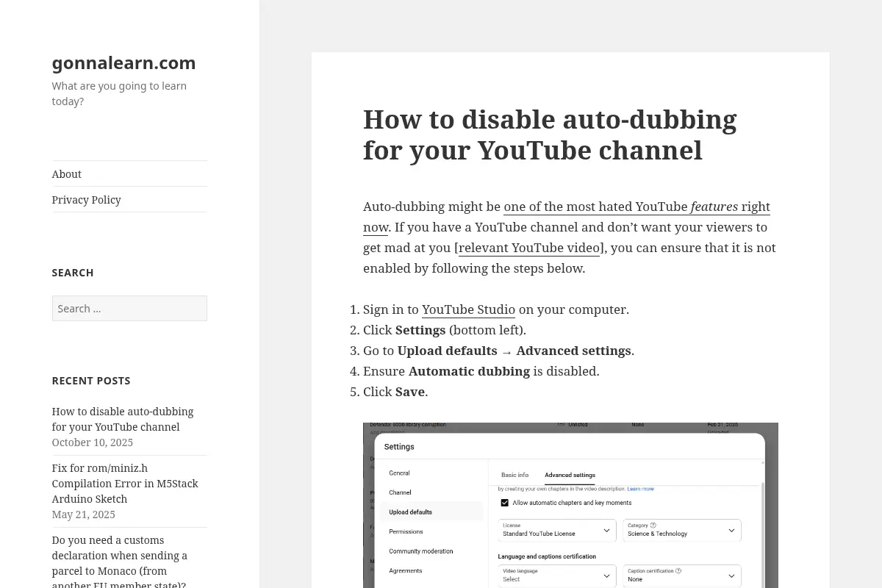Open recent post about disabling auto-dubbing
The width and height of the screenshot is (882, 588).
click(122, 419)
